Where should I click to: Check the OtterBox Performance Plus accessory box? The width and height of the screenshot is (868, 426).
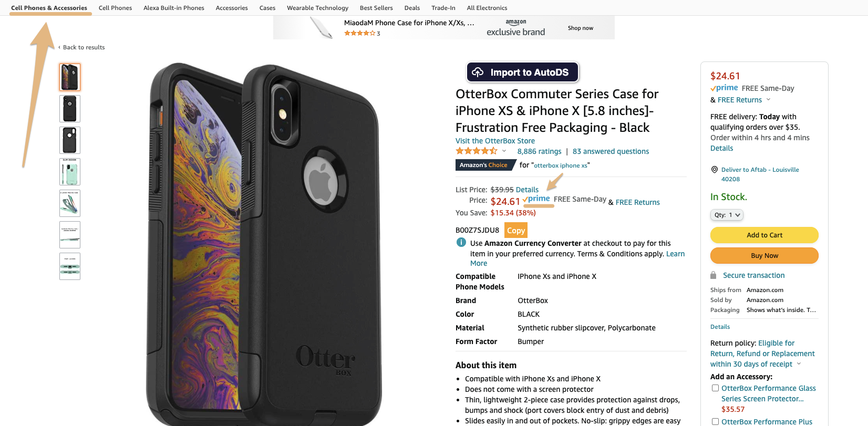coord(715,422)
